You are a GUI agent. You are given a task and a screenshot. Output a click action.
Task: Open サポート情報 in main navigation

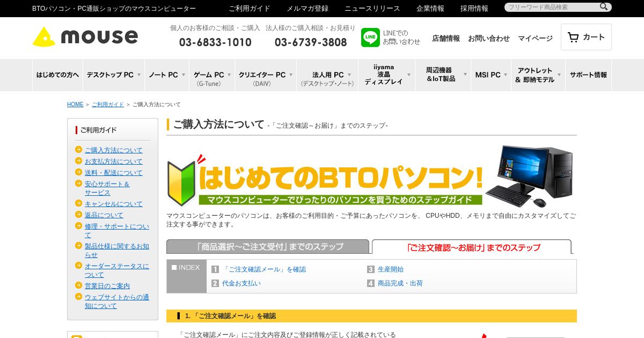pos(589,75)
